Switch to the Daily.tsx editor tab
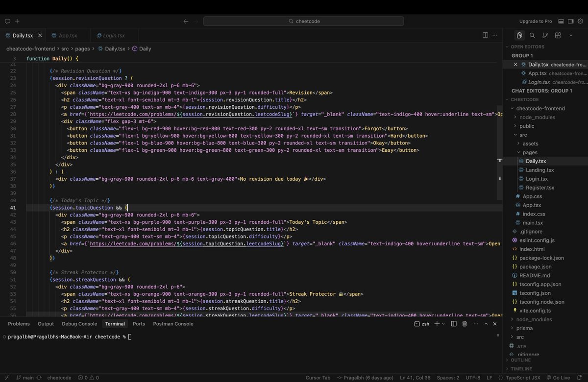This screenshot has width=588, height=382. coord(23,35)
